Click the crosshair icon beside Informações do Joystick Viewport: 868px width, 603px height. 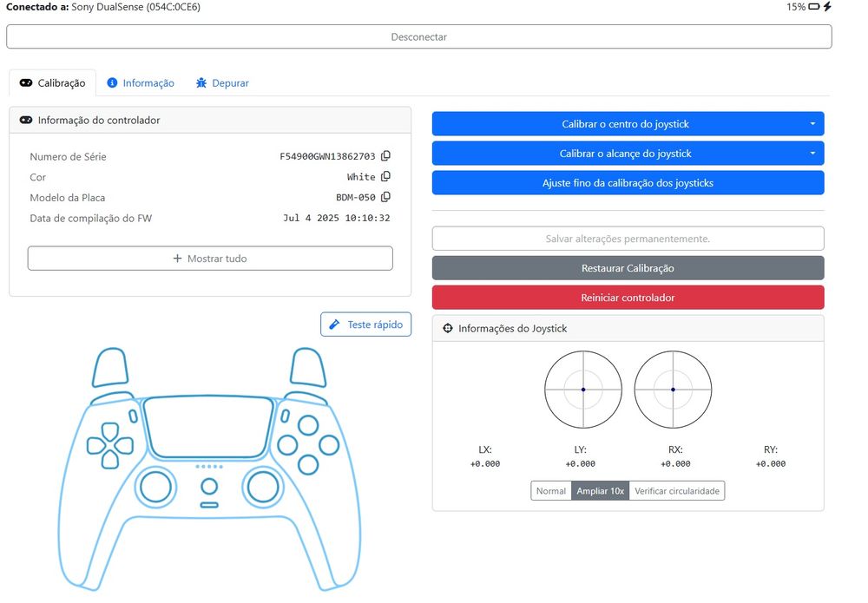[448, 329]
